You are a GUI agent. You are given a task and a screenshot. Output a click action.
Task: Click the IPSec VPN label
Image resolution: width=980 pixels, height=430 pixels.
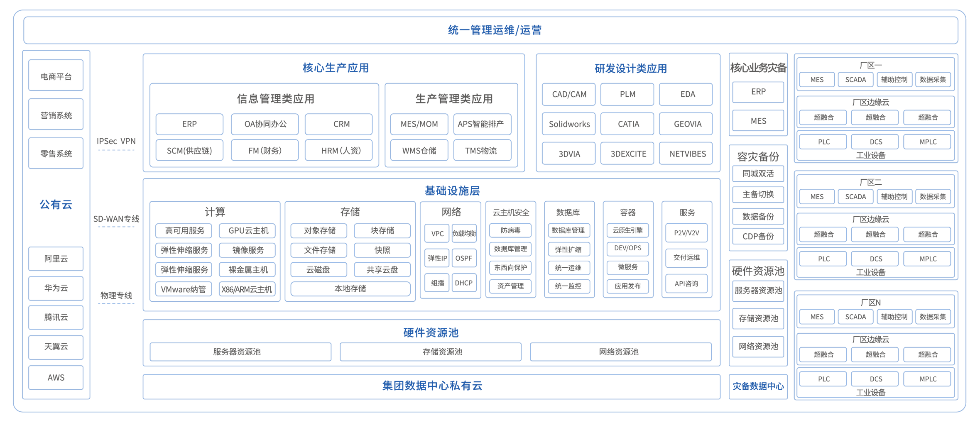click(x=116, y=141)
